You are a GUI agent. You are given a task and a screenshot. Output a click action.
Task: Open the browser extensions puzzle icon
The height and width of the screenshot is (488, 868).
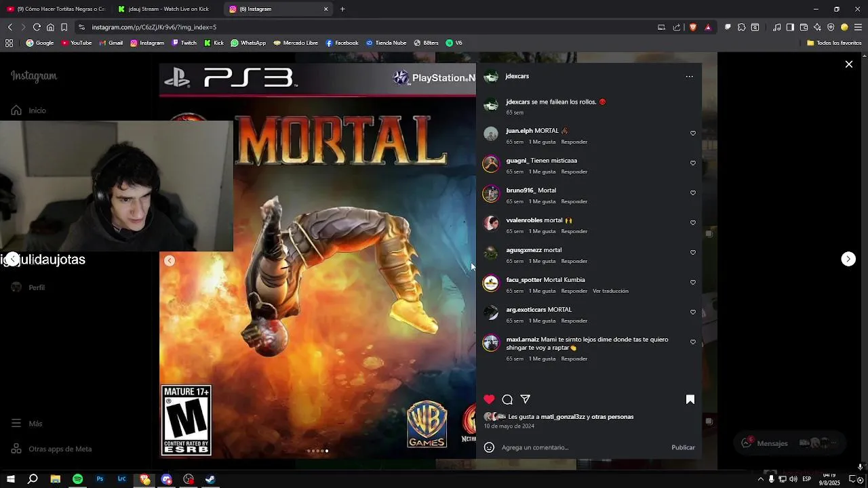pyautogui.click(x=741, y=27)
